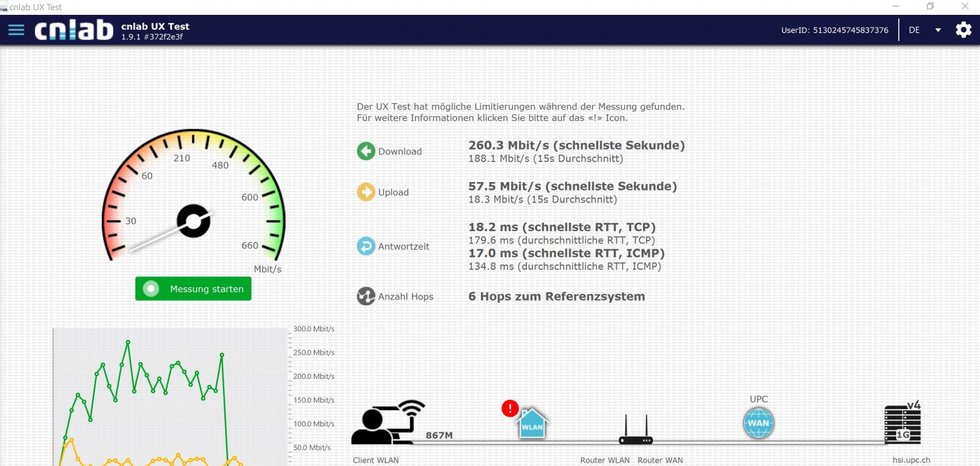Click the red exclamation warning icon
This screenshot has height=466, width=980.
click(510, 408)
